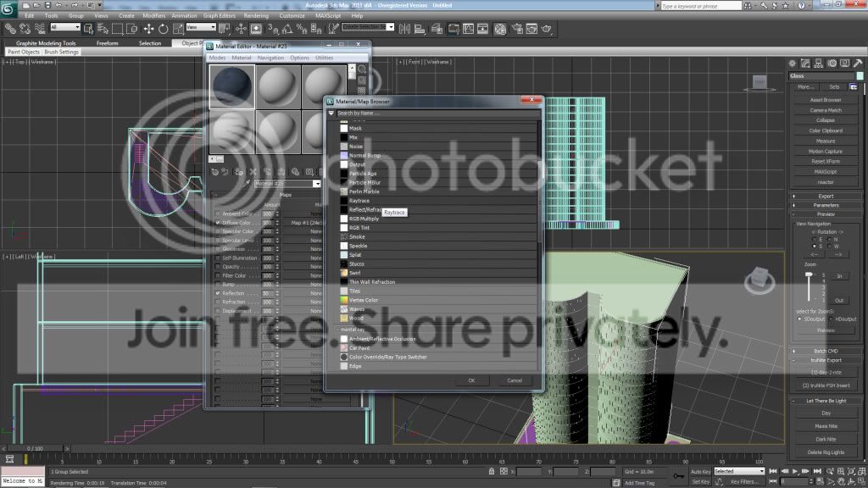Select the Rotate transform tool
The width and height of the screenshot is (868, 488).
tap(164, 29)
